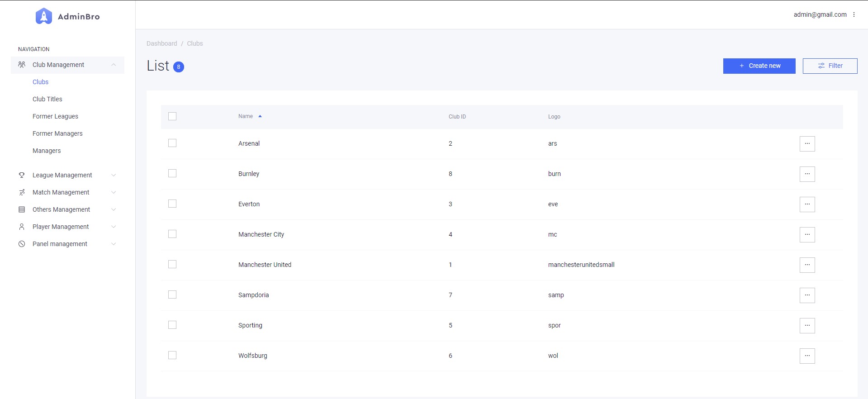Viewport: 868px width, 399px height.
Task: Select the Everton row checkbox
Action: pyautogui.click(x=172, y=204)
